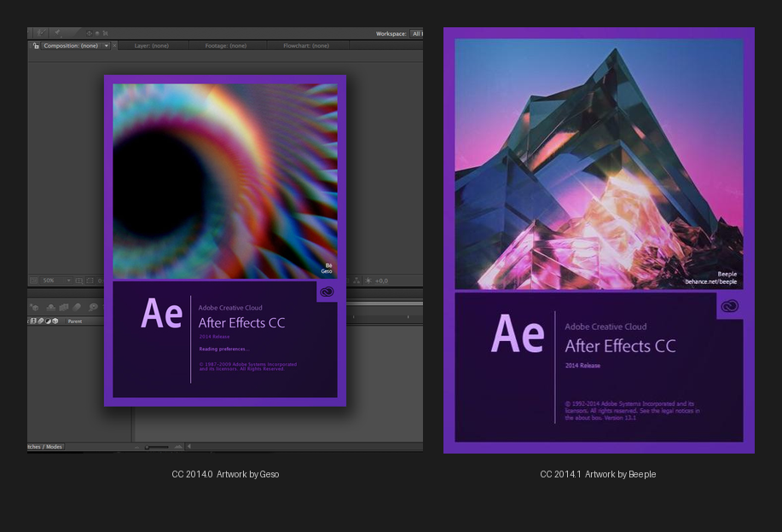The height and width of the screenshot is (532, 782).
Task: Click 'CC 2014.0 Artwork by Geso' caption
Action: click(x=225, y=474)
